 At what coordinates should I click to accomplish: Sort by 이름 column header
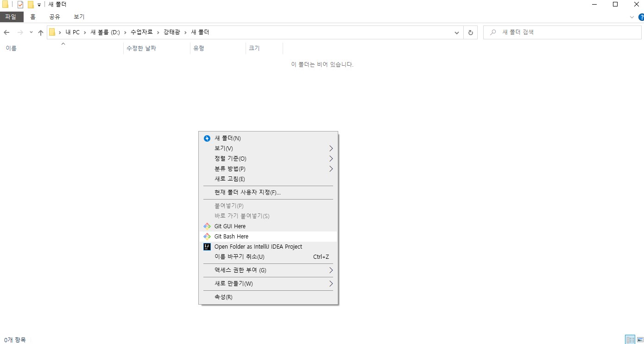point(62,48)
